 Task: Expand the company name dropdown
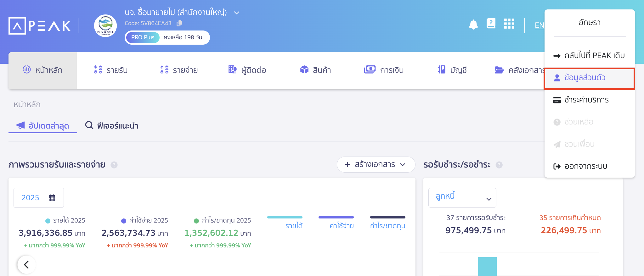tap(237, 13)
